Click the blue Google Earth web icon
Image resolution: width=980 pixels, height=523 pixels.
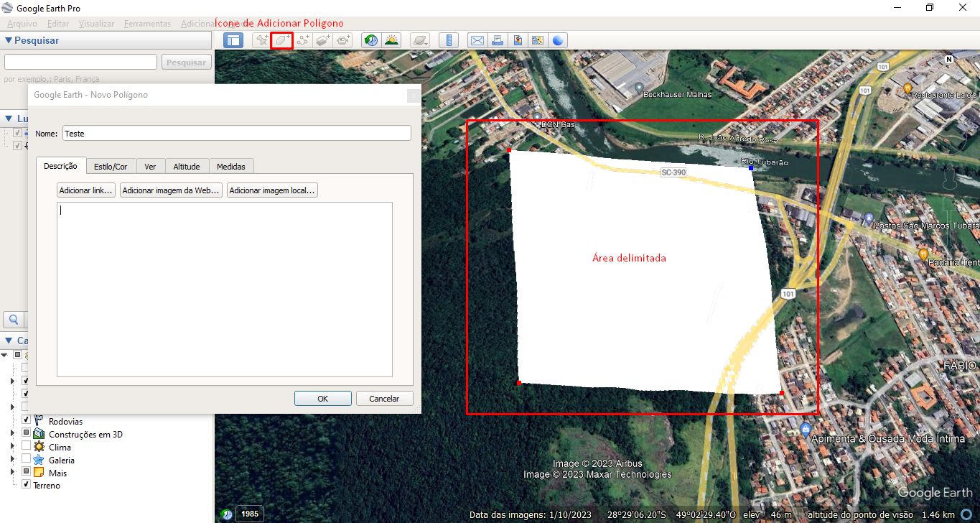(x=558, y=40)
